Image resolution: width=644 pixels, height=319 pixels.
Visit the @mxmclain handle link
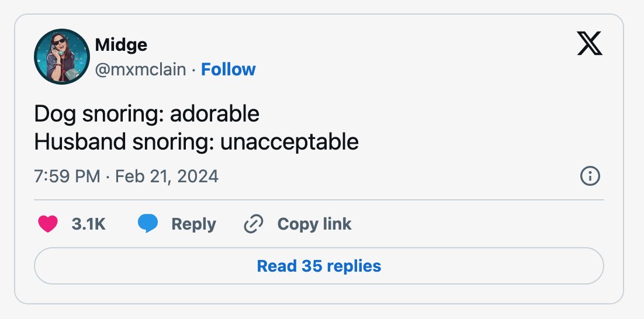pos(140,70)
